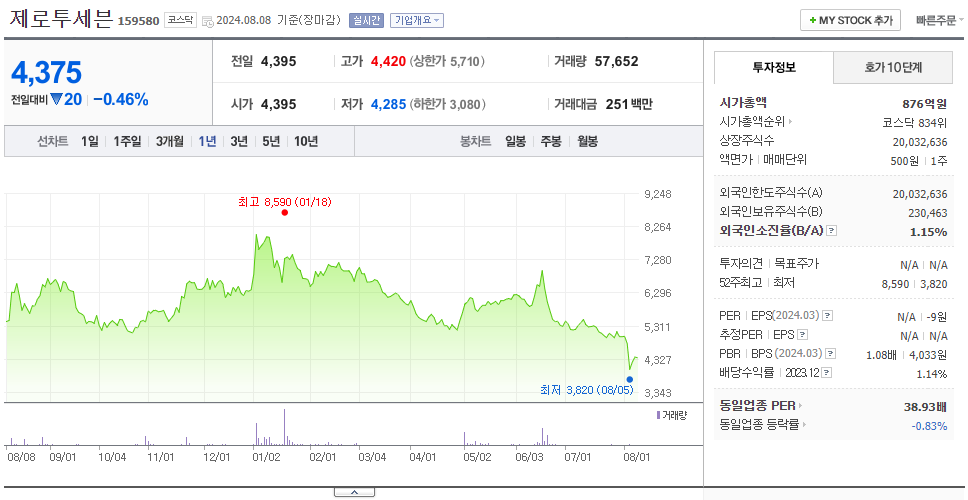Click the 최고 8,590 (01/18) label
This screenshot has height=500, width=968.
pos(285,202)
